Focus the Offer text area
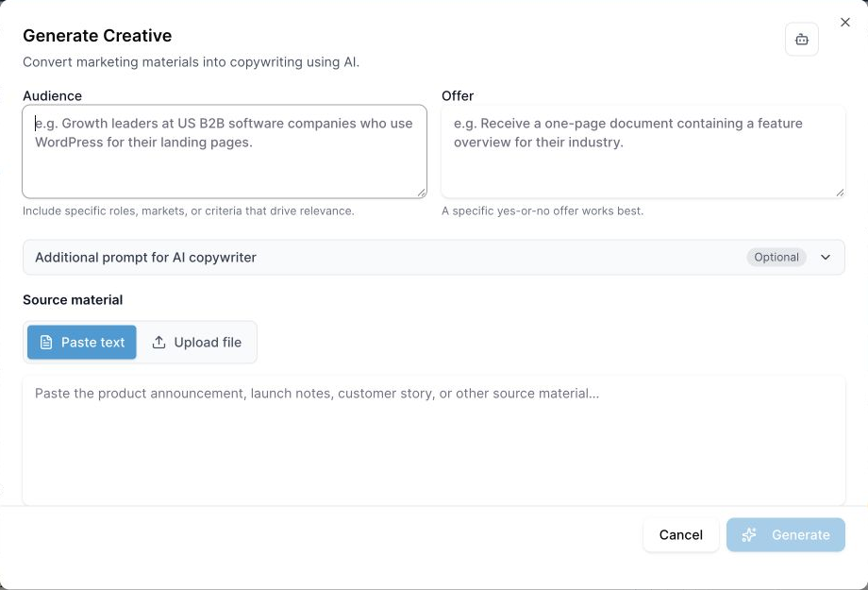Viewport: 868px width, 590px height. (643, 151)
